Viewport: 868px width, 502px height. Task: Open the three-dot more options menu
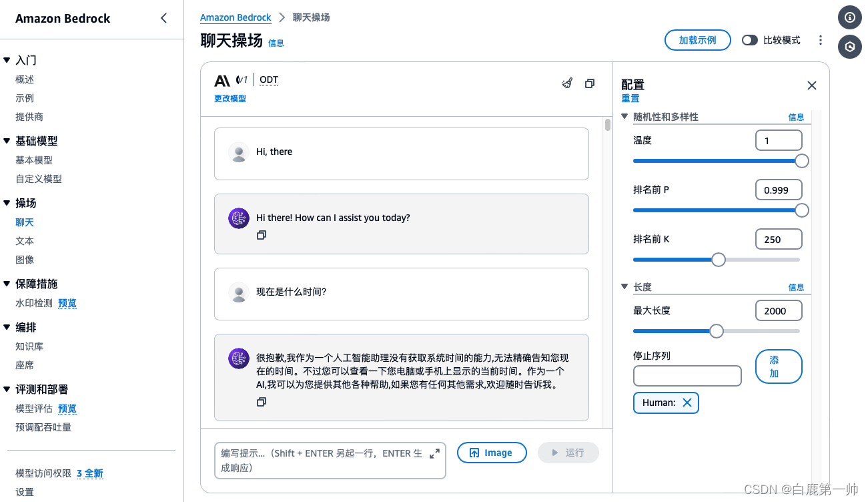[x=821, y=40]
